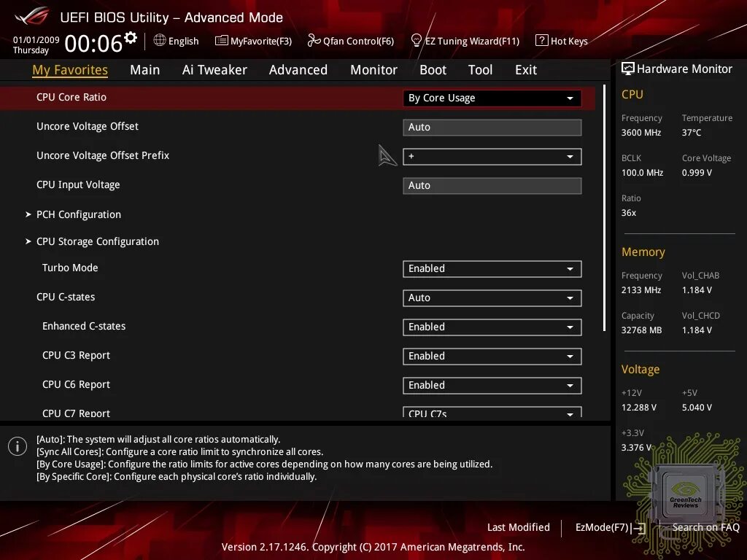Viewport: 747px width, 560px height.
Task: Expand PCH Configuration submenu
Action: [79, 215]
